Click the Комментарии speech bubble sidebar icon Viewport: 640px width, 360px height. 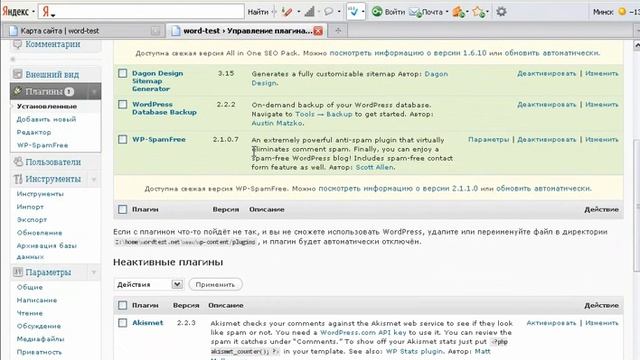click(17, 44)
